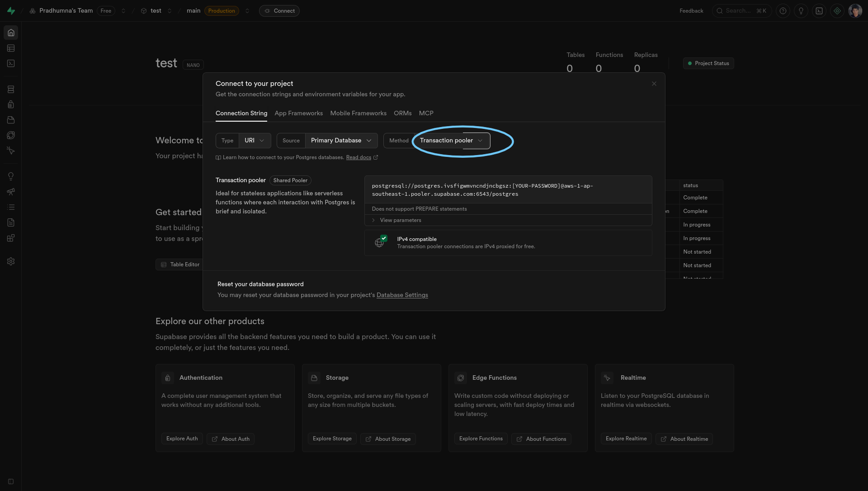Open Realtime sidebar icon
This screenshot has width=868, height=491.
coord(11,151)
